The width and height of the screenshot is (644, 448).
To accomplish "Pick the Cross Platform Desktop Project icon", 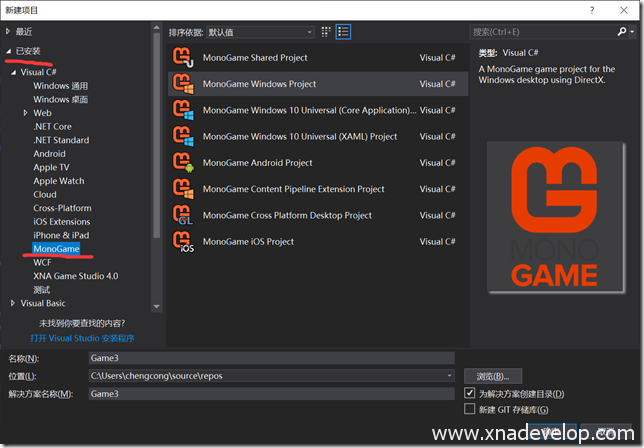I will click(183, 215).
